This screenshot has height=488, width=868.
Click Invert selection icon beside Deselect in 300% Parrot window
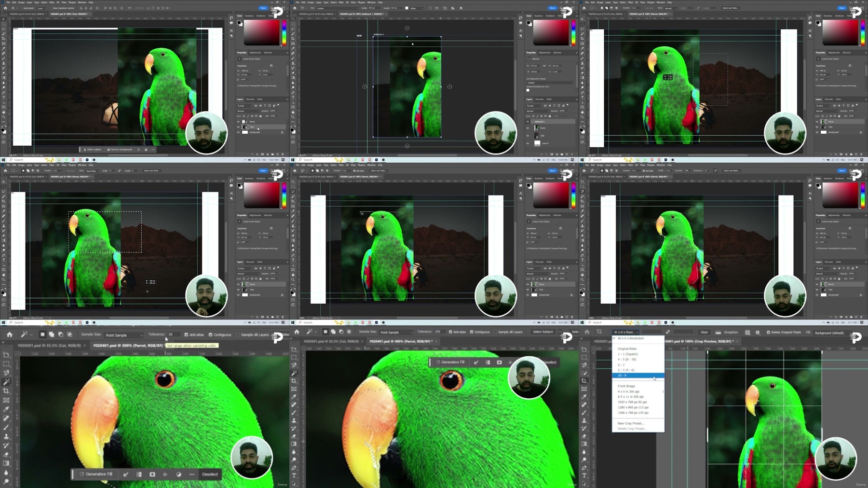click(x=139, y=474)
